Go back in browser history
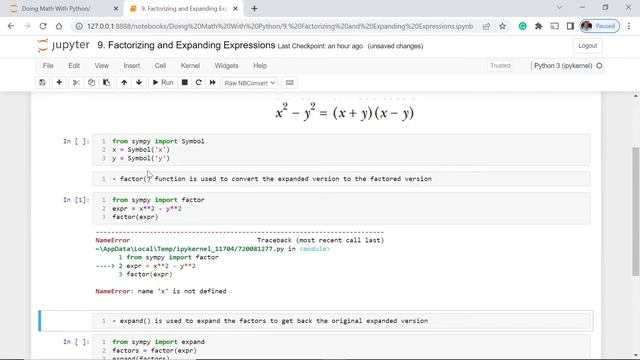 [x=11, y=26]
